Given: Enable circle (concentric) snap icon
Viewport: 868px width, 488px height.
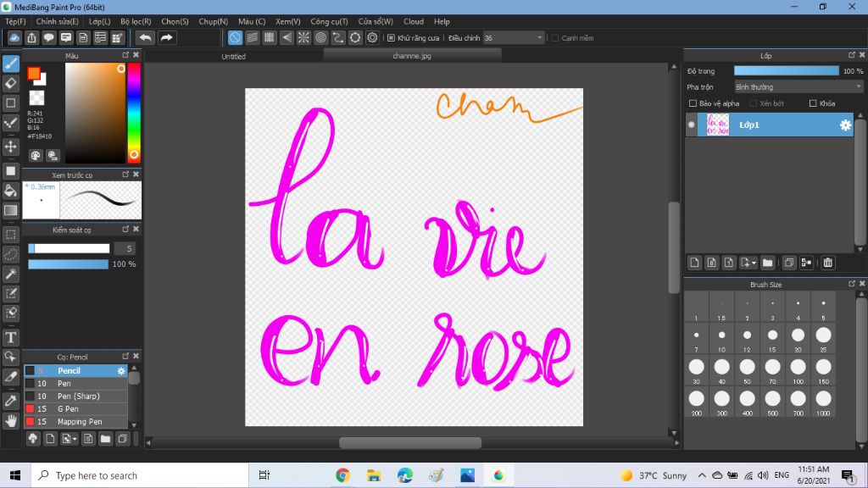Looking at the screenshot, I should pyautogui.click(x=321, y=37).
